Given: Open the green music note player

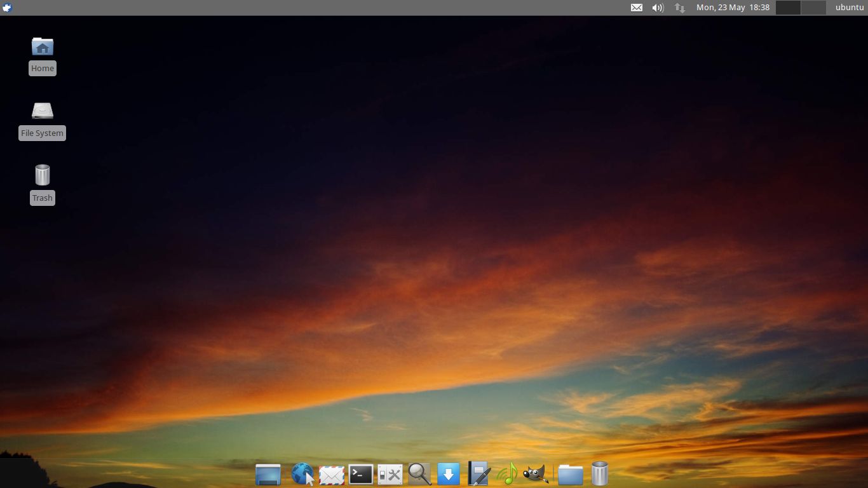Looking at the screenshot, I should (507, 474).
